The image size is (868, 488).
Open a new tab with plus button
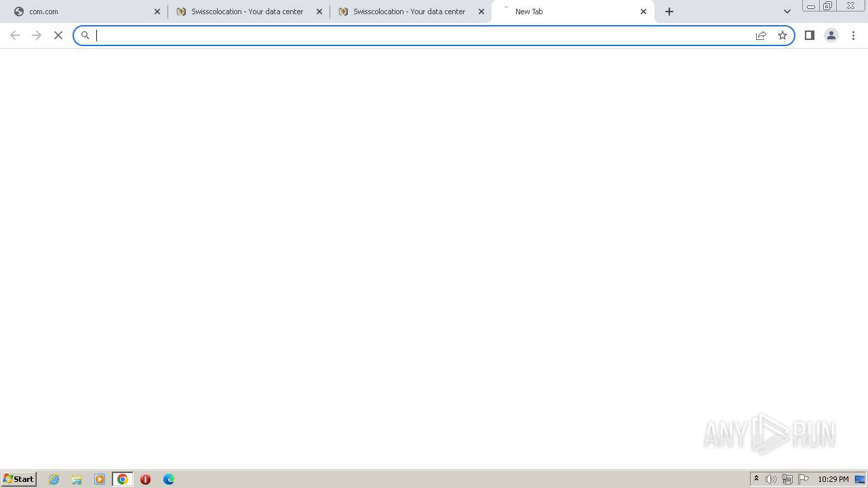[669, 12]
